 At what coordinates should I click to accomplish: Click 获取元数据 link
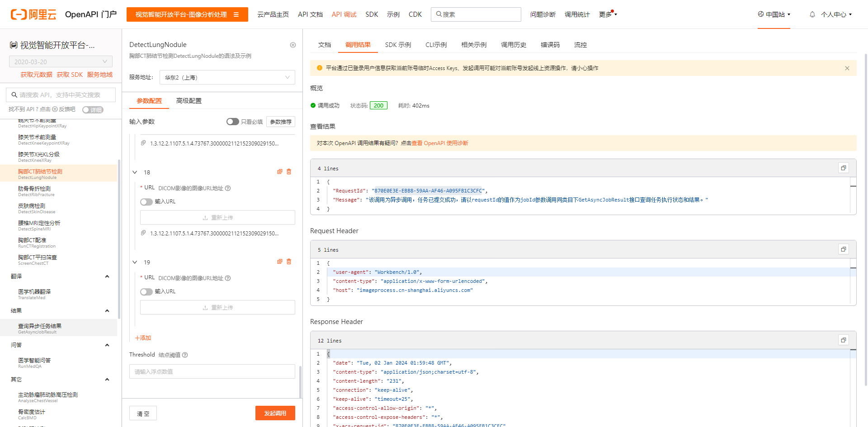coord(36,75)
